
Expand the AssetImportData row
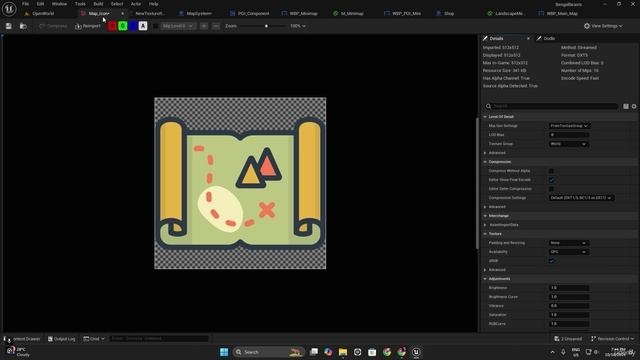coord(485,224)
